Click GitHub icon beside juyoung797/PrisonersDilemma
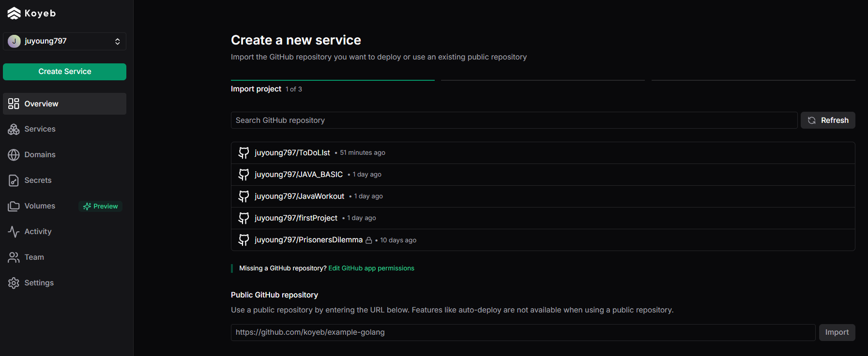This screenshot has height=356, width=868. pos(244,240)
